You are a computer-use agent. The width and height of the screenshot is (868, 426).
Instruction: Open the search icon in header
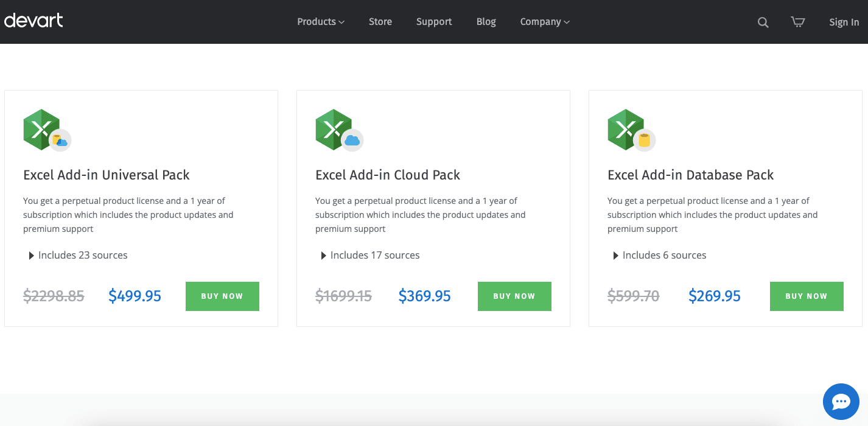pyautogui.click(x=763, y=23)
